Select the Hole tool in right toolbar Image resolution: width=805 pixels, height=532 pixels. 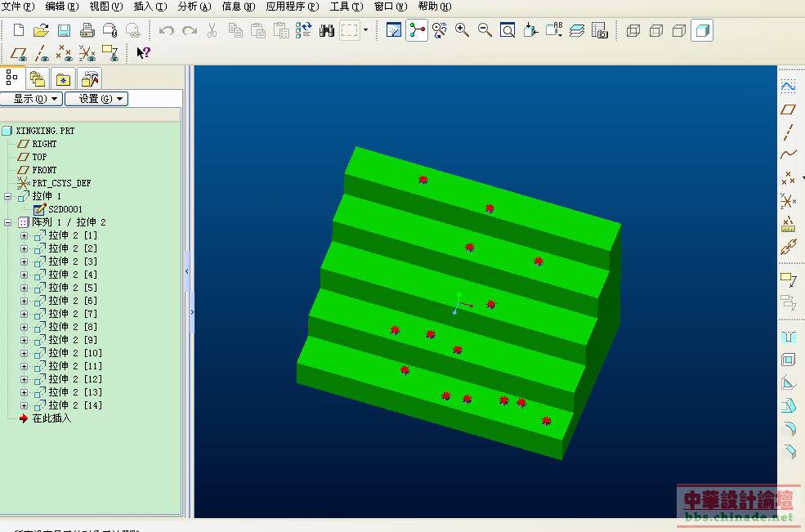click(x=788, y=337)
